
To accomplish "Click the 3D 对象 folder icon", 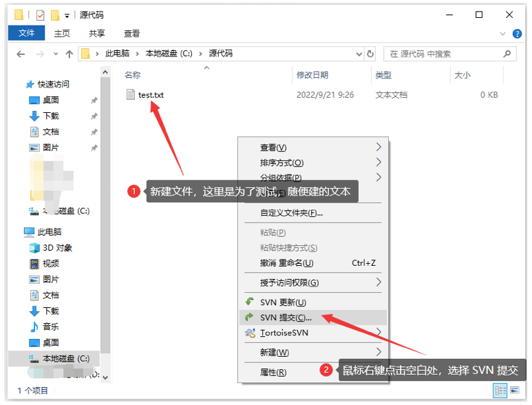I will 34,248.
